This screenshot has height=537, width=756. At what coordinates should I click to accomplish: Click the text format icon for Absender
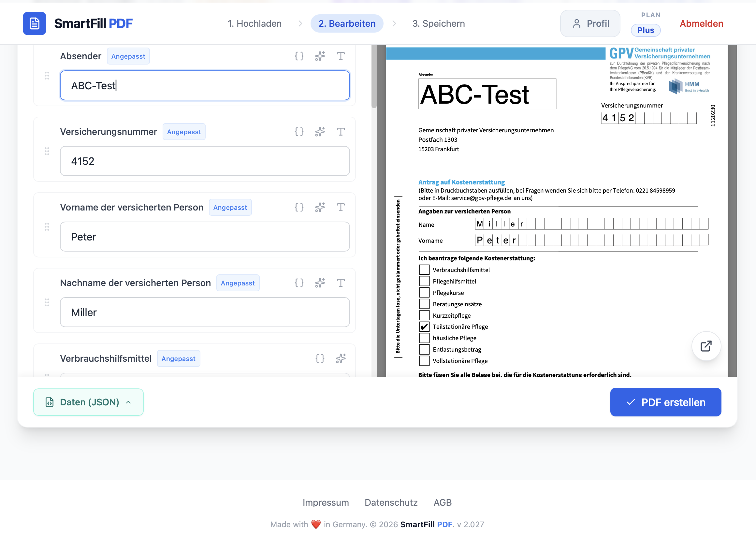point(341,56)
